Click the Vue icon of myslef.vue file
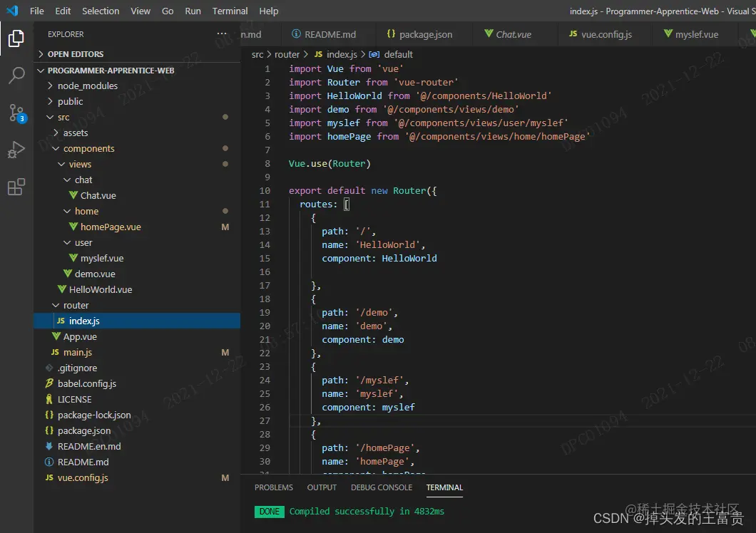The height and width of the screenshot is (533, 756). pyautogui.click(x=73, y=258)
